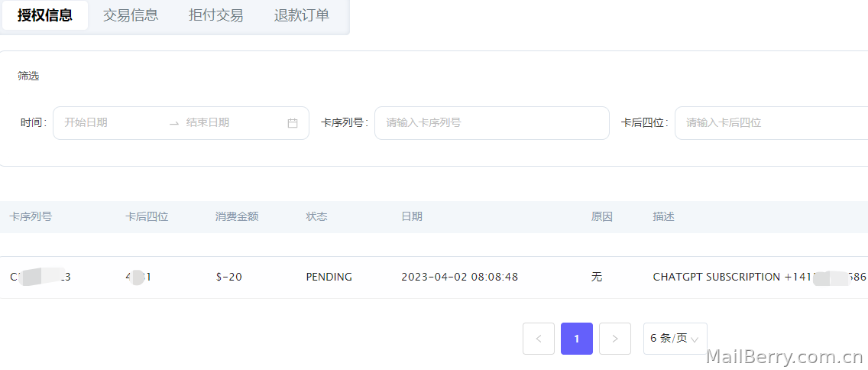Focus the 卡后四位 input field
The width and height of the screenshot is (868, 370).
(x=771, y=123)
